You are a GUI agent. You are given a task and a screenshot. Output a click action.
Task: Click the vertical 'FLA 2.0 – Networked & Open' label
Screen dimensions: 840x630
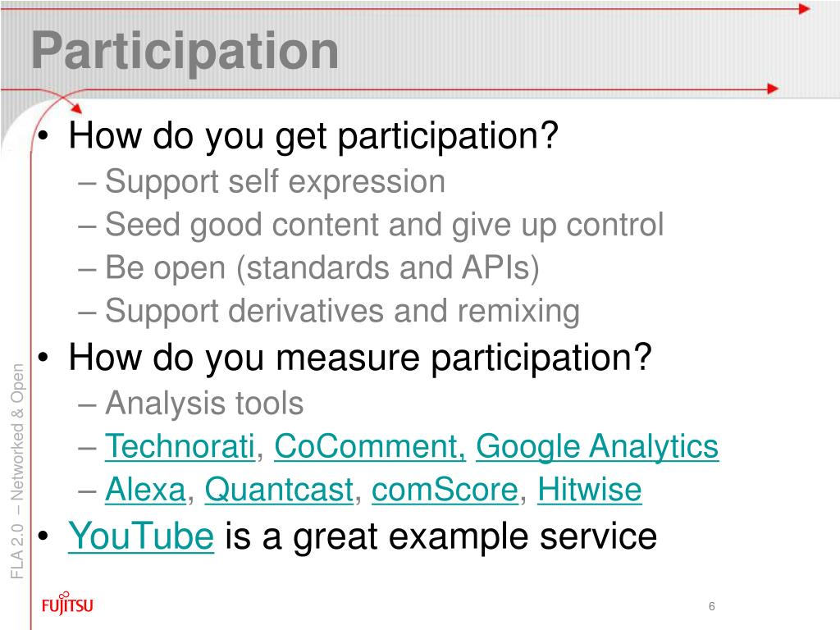click(x=17, y=471)
